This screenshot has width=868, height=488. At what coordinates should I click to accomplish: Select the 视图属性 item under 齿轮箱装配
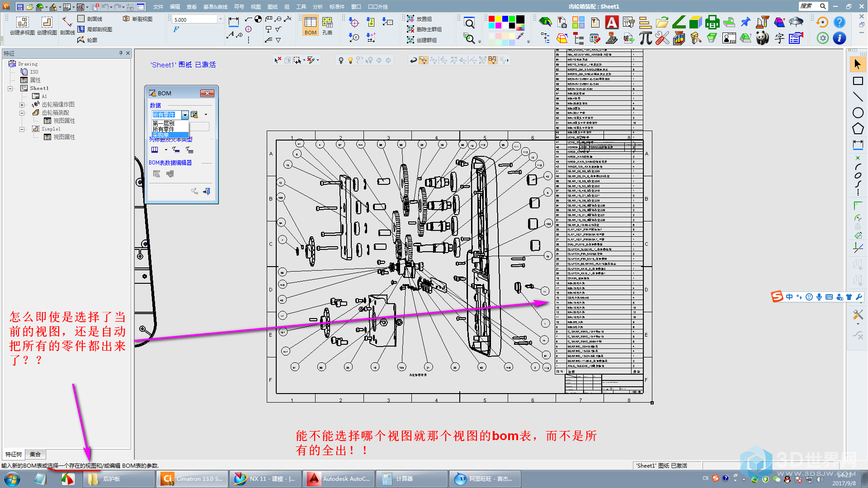60,121
